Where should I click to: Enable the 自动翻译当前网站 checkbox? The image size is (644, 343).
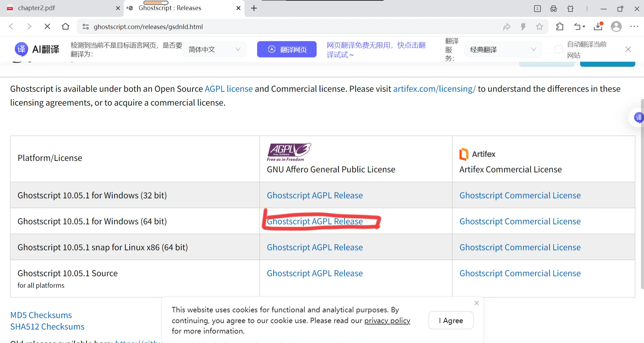[559, 49]
